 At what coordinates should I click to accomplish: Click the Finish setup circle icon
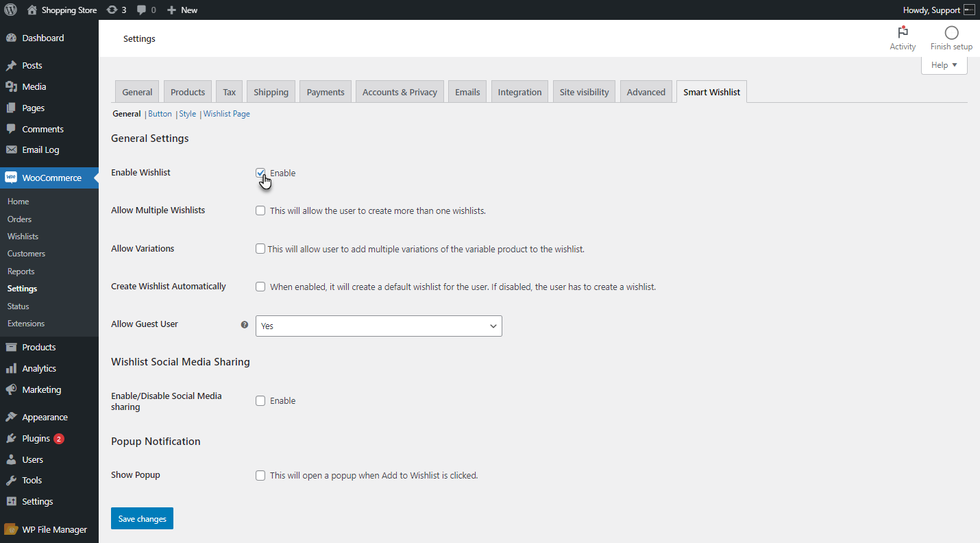tap(951, 33)
